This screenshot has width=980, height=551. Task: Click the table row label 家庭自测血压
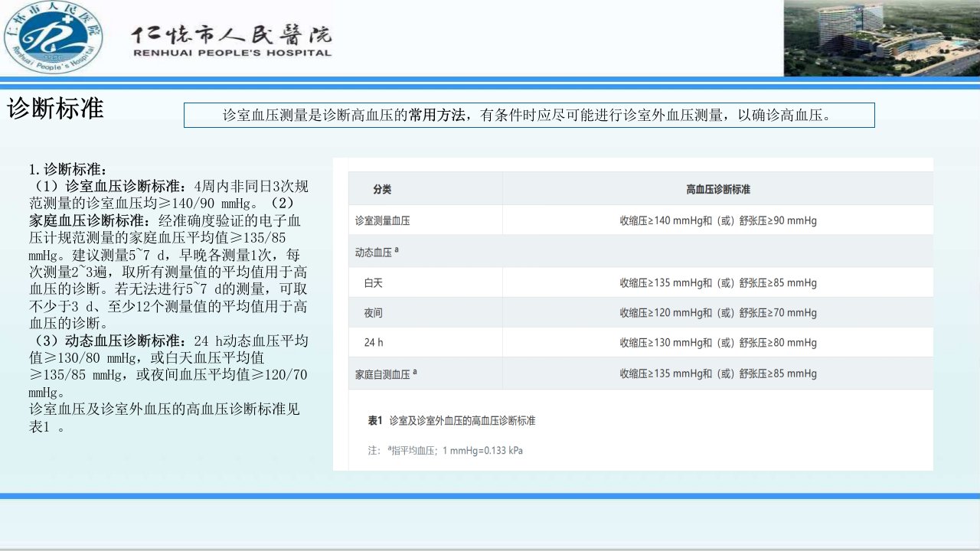point(386,374)
